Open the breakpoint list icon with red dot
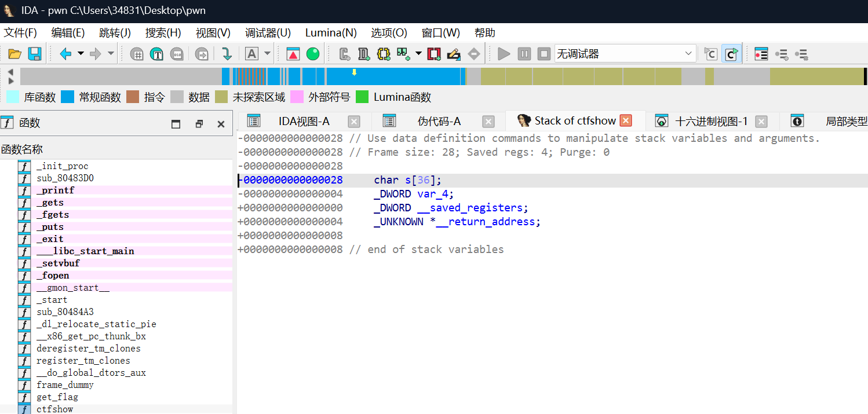The width and height of the screenshot is (868, 414). click(761, 54)
